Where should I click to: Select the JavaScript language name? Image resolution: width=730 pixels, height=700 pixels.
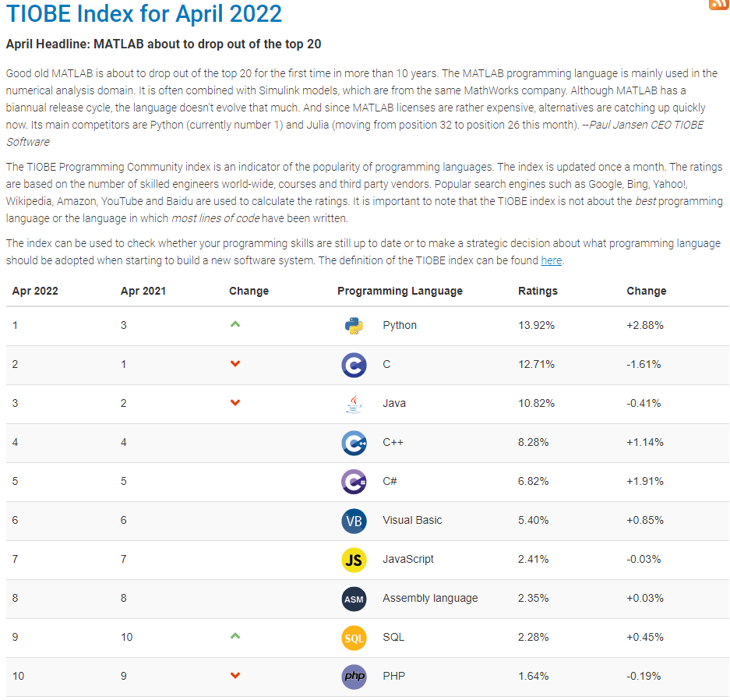[x=407, y=560]
